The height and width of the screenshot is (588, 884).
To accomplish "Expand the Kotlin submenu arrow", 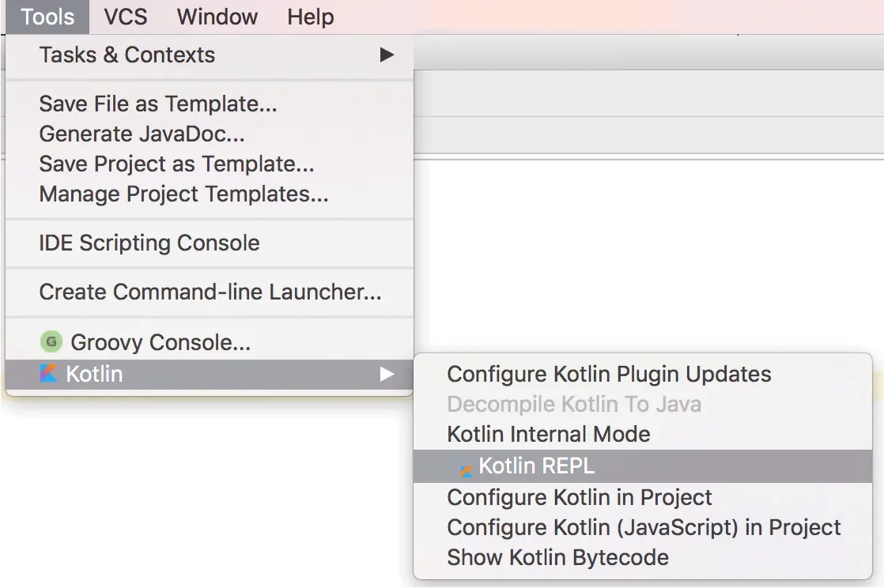I will tap(386, 374).
